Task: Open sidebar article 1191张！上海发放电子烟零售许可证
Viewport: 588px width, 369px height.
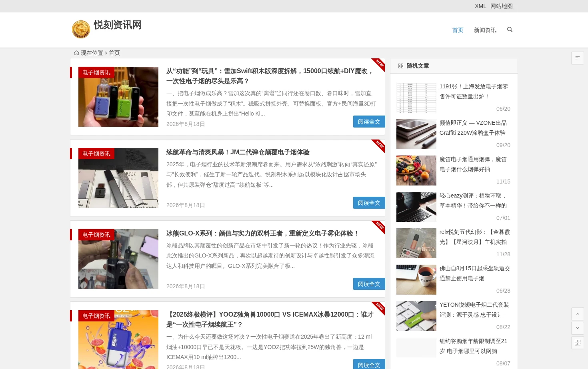Action: click(474, 92)
